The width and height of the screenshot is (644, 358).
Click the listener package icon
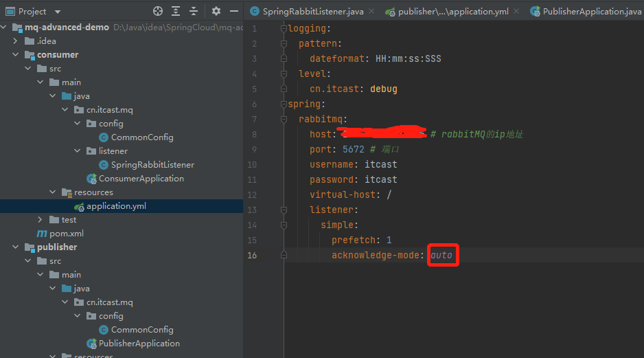point(91,151)
